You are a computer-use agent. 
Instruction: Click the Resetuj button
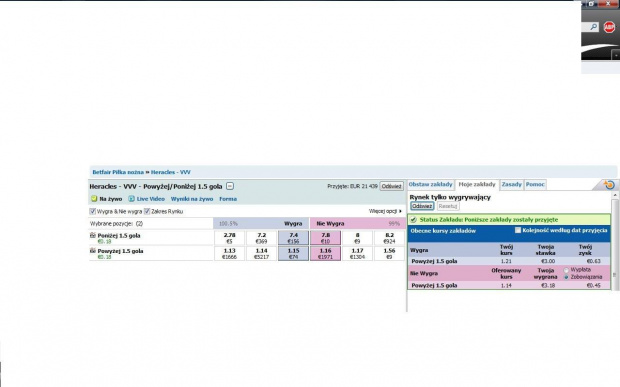[x=448, y=206]
